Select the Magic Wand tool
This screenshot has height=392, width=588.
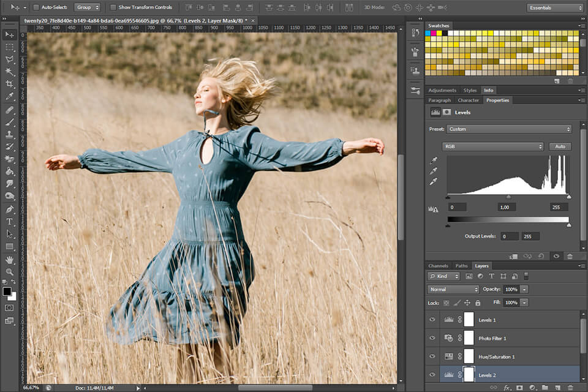click(10, 72)
